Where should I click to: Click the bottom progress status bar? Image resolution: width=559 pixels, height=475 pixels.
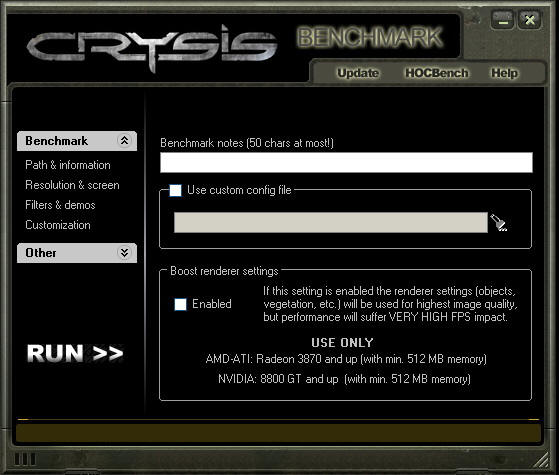279,433
